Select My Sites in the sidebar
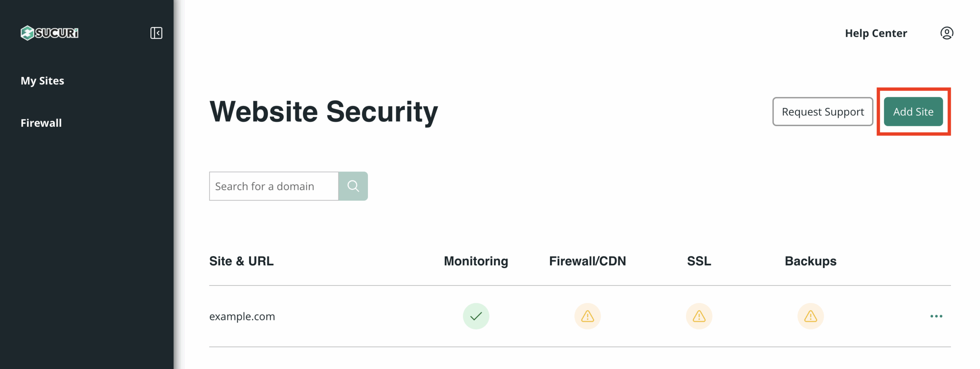This screenshot has width=980, height=369. tap(42, 81)
